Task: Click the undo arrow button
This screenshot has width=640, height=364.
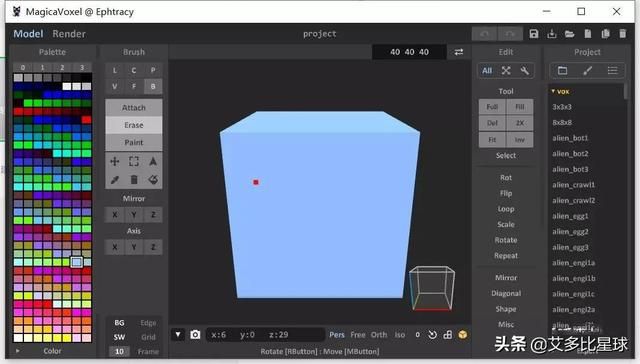Action: point(484,34)
